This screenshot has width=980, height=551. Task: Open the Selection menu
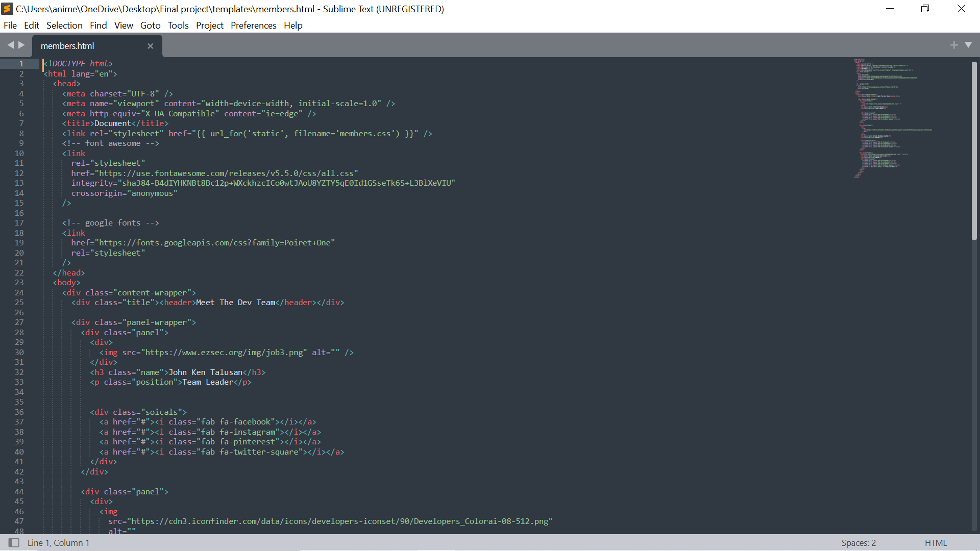pyautogui.click(x=64, y=26)
